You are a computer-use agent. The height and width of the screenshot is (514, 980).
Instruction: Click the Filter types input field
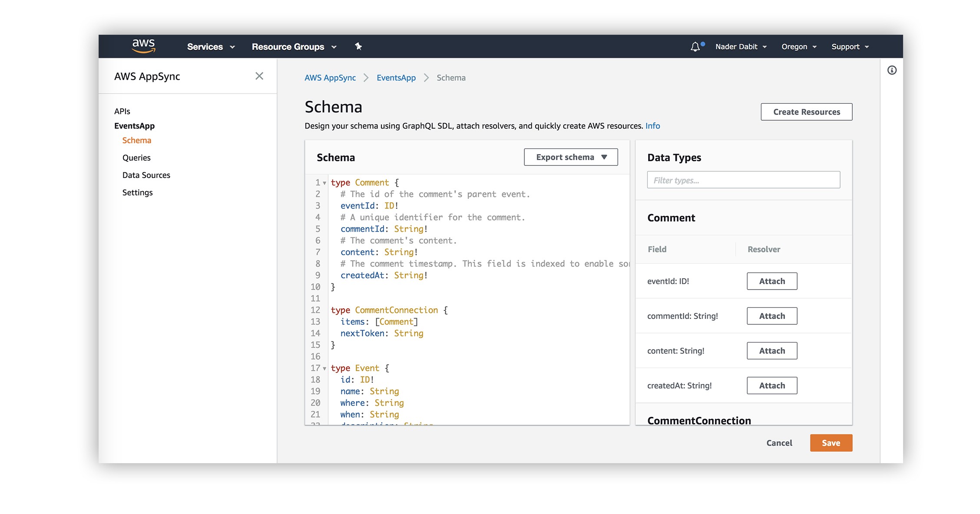743,180
